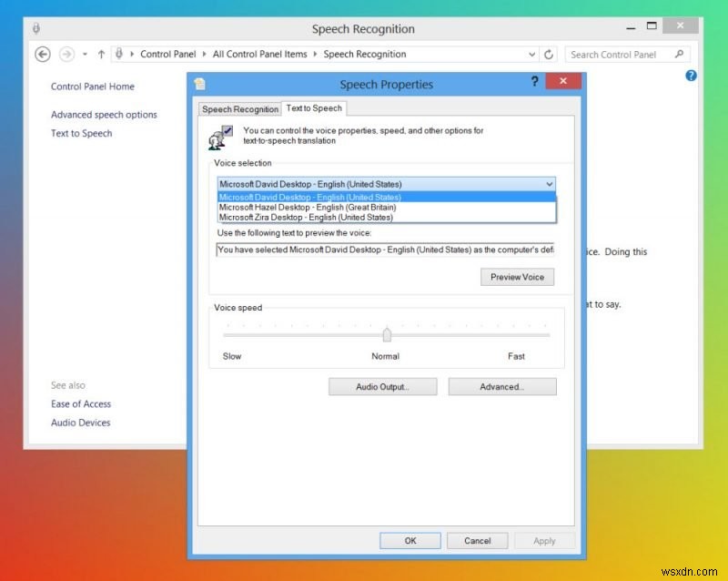Click the microphone icon in the Speech Recognition title bar
Viewport: 728px width, 581px height.
point(36,29)
